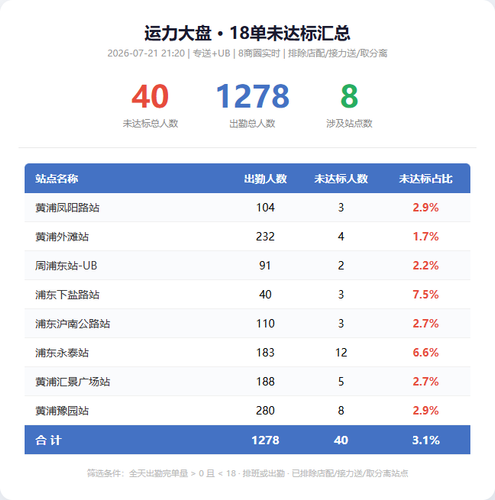
Task: Select the timestamp subtitle 2026-07-21 21:20
Action: click(x=146, y=53)
